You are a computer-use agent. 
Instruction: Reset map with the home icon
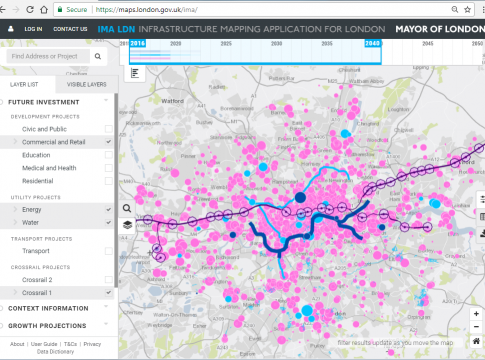(x=476, y=341)
